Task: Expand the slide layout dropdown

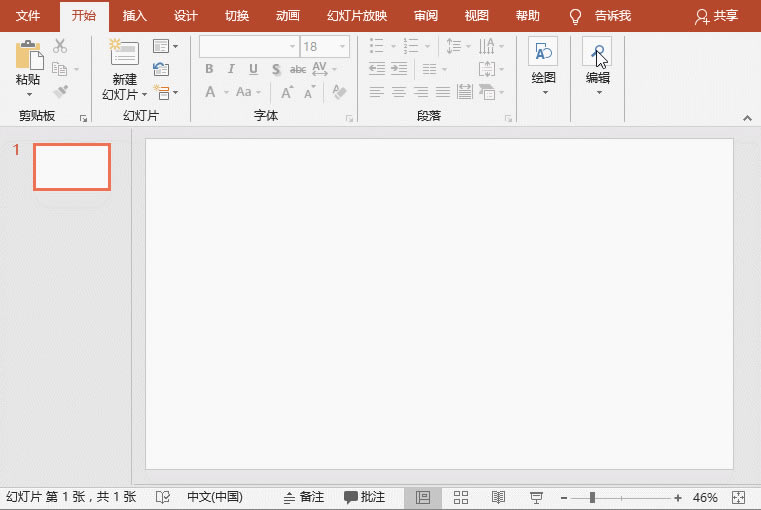Action: [x=165, y=46]
